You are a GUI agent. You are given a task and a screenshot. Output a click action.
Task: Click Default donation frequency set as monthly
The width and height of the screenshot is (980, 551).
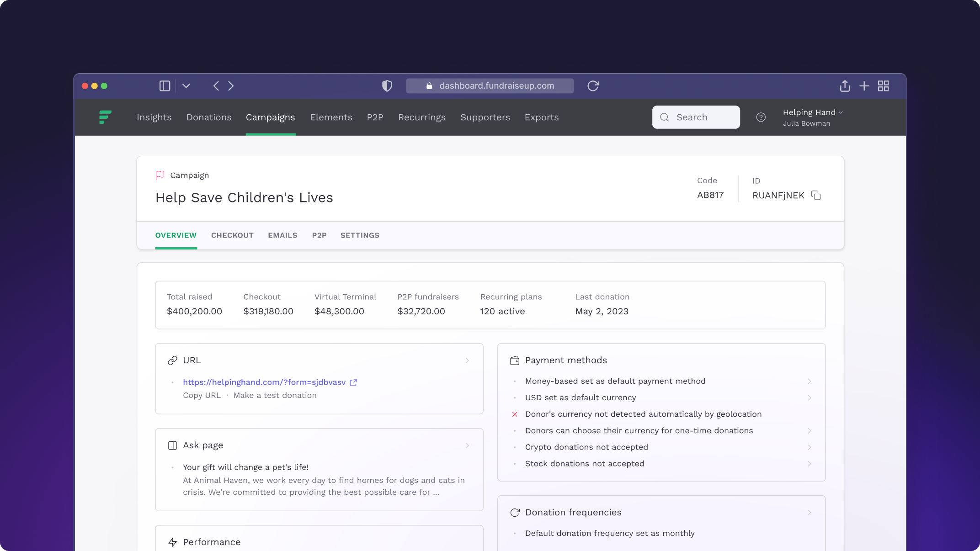pyautogui.click(x=610, y=533)
